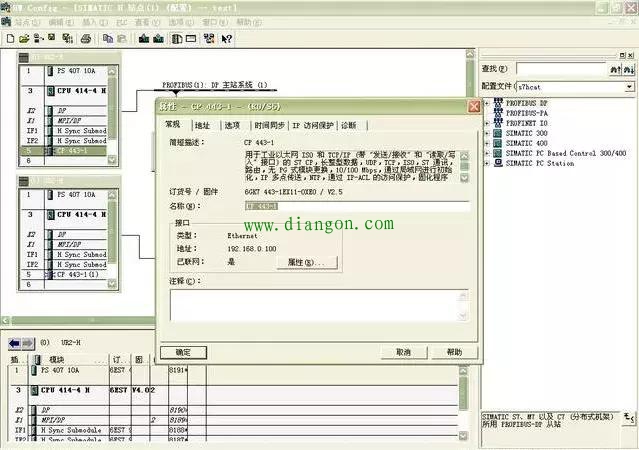Expand the PROFIBUS DP tree node
Viewport: 639px width, 450px height.
tap(487, 103)
